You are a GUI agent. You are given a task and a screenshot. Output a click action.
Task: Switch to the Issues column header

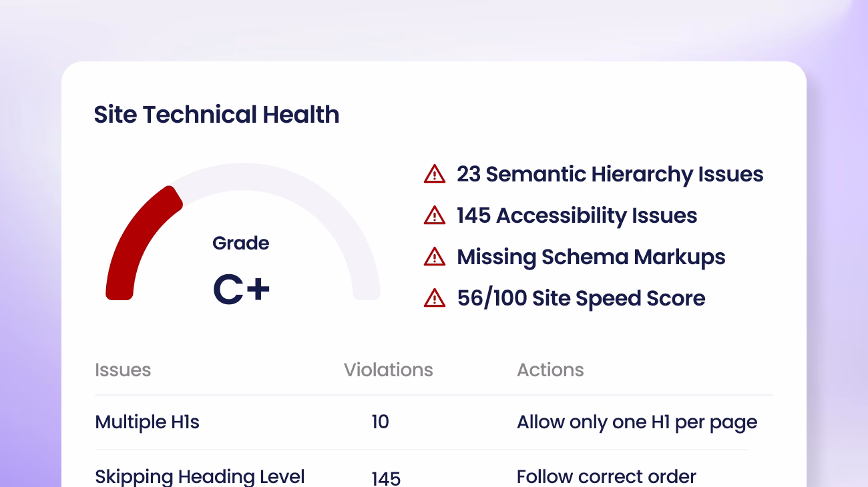pyautogui.click(x=123, y=370)
